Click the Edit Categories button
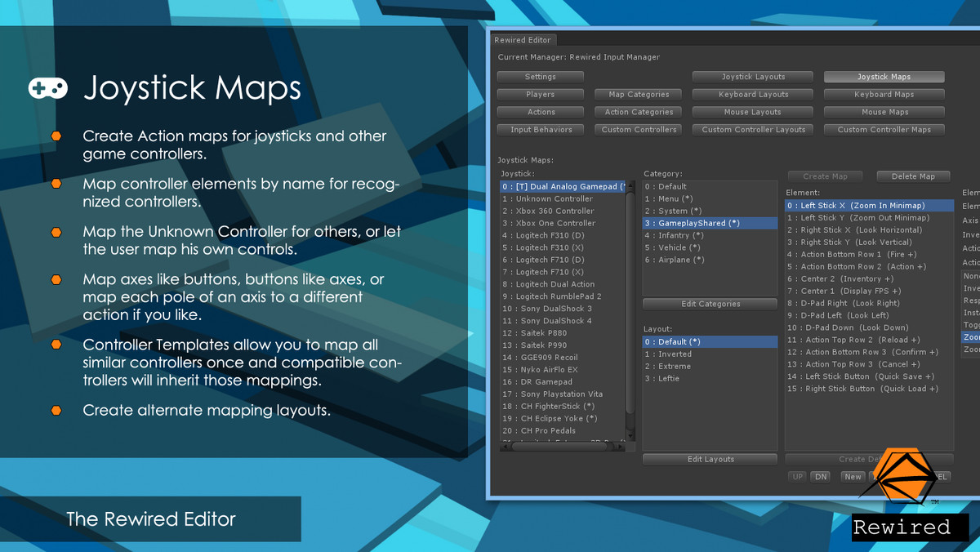This screenshot has height=552, width=980. coord(710,304)
